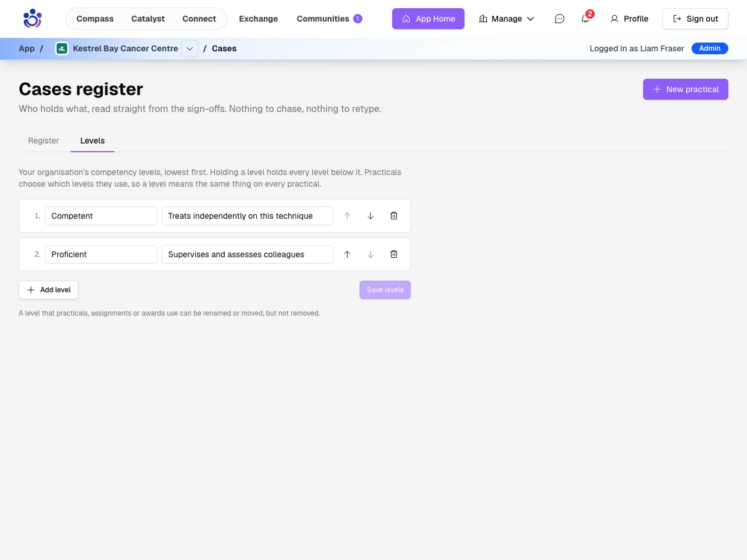Click the Admin role badge
Image resolution: width=747 pixels, height=560 pixels.
coord(710,48)
